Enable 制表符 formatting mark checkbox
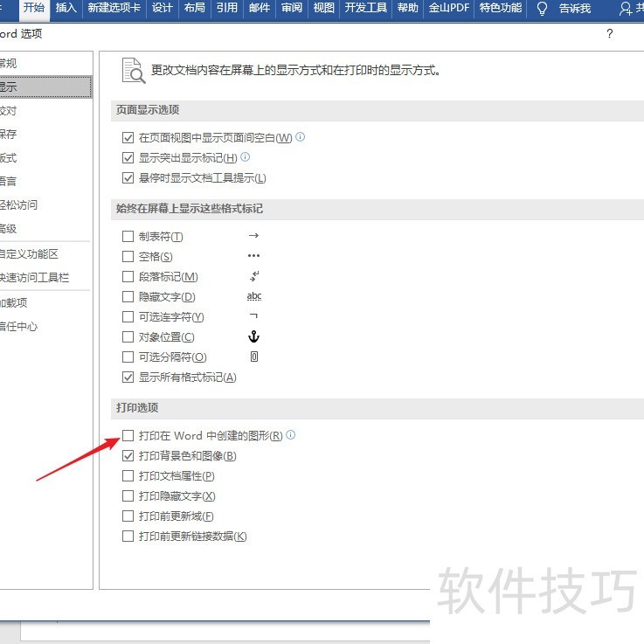 tap(128, 236)
